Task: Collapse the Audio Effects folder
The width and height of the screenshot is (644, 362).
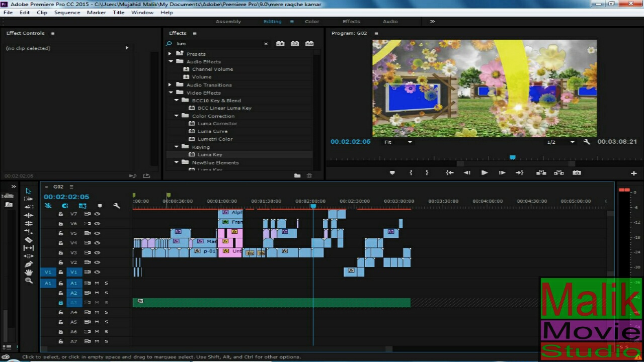Action: [171, 61]
